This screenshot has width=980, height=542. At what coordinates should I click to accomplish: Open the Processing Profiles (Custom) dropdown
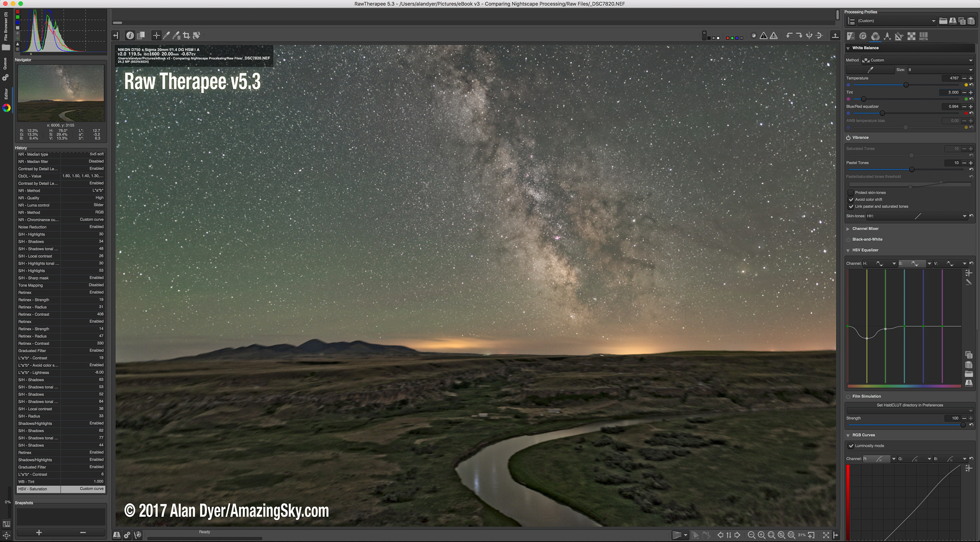(896, 21)
